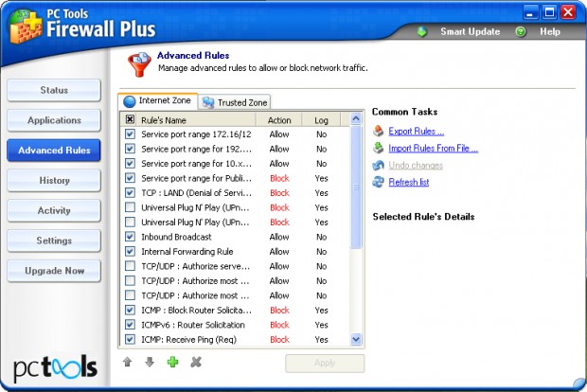587x392 pixels.
Task: Uncheck the Inbound Broadcast rule
Action: click(x=130, y=237)
